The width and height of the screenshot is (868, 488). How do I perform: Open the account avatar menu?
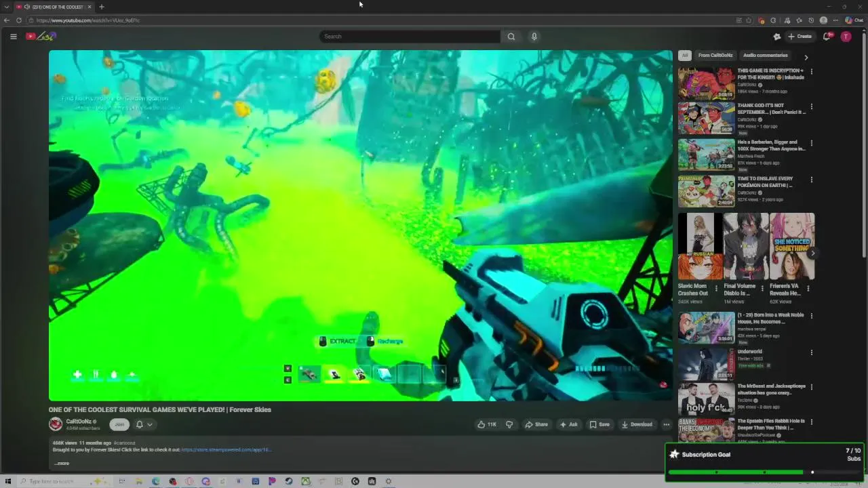coord(846,37)
